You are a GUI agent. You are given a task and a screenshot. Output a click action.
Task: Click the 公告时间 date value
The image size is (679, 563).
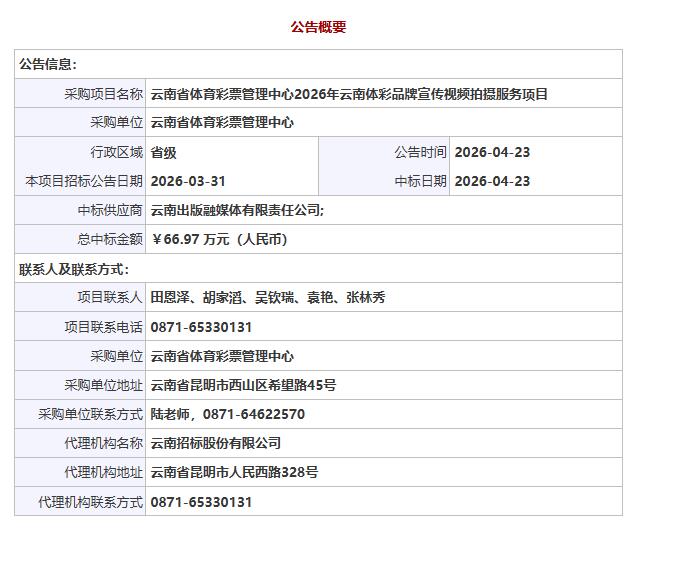(x=492, y=152)
